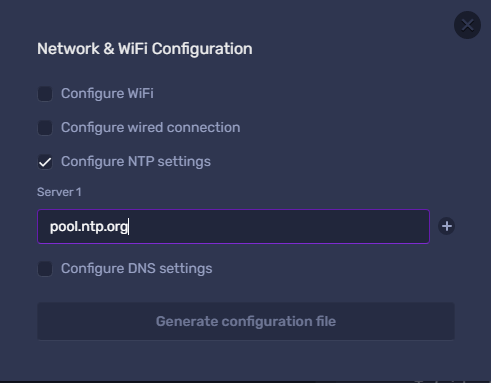This screenshot has width=491, height=383.
Task: Click the "Configure DNS settings" label text
Action: [136, 268]
